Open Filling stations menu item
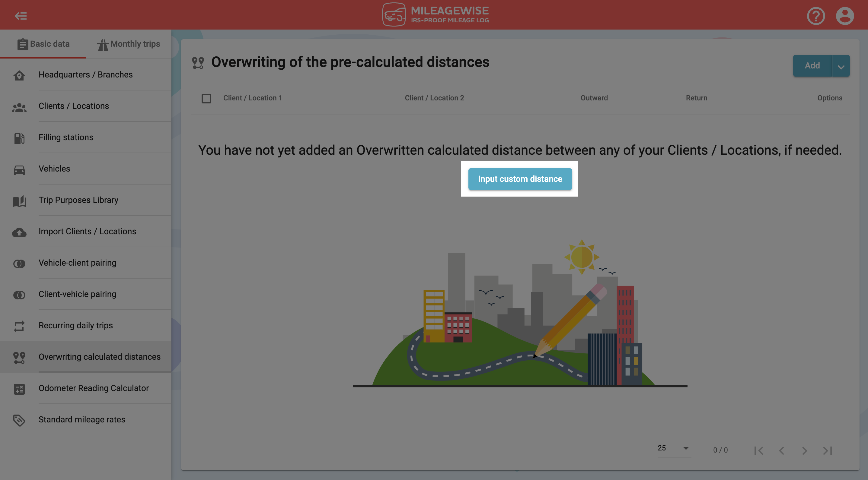 coord(86,137)
